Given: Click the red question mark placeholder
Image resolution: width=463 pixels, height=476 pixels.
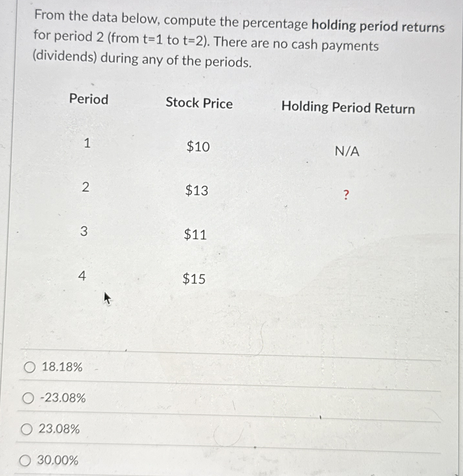Looking at the screenshot, I should pos(346,194).
